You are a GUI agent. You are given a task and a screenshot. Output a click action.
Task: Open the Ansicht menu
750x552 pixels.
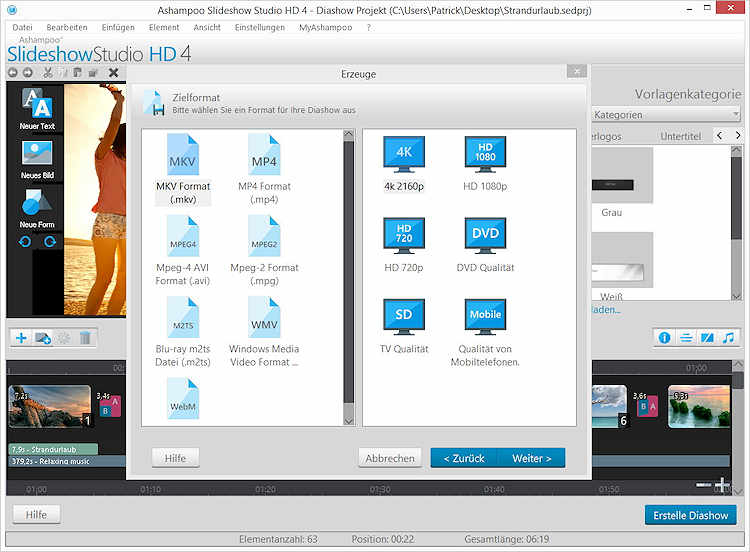(x=207, y=28)
